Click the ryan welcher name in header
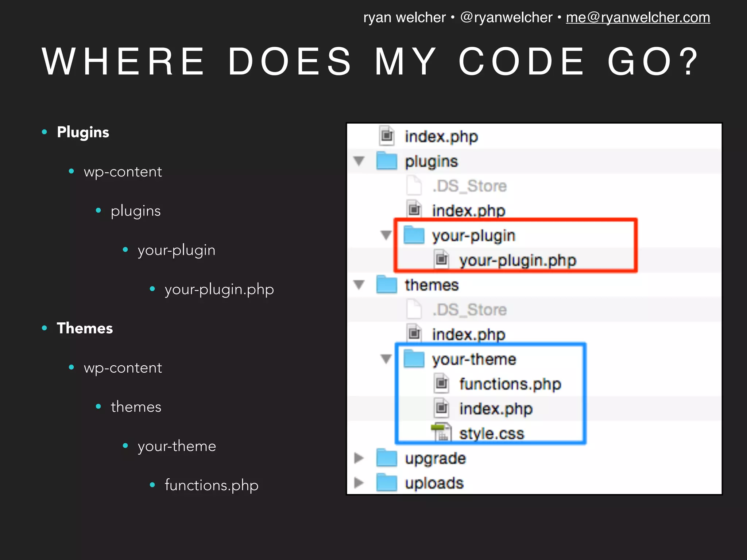The image size is (747, 560). coord(405,17)
